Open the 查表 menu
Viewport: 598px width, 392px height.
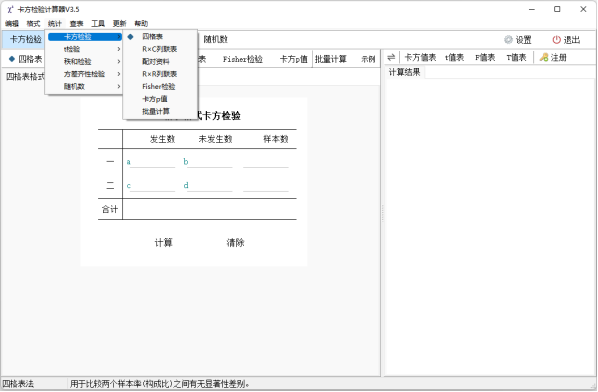tap(76, 24)
